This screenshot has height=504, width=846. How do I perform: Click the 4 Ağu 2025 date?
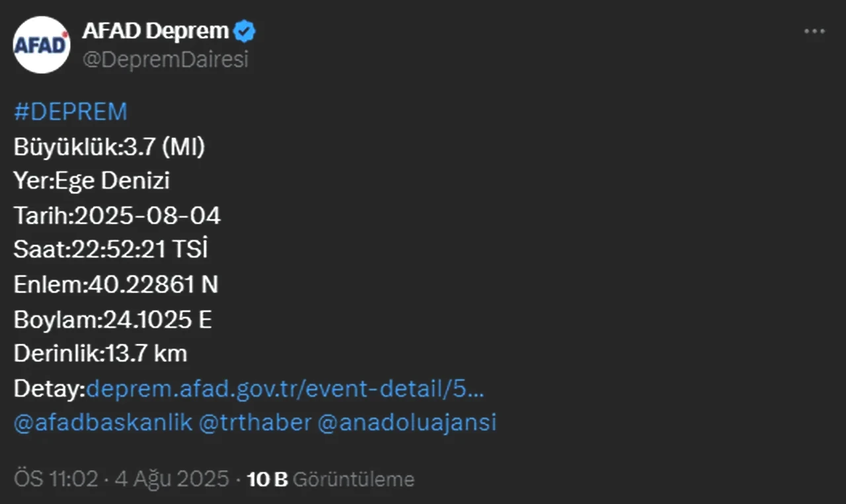coord(172,479)
